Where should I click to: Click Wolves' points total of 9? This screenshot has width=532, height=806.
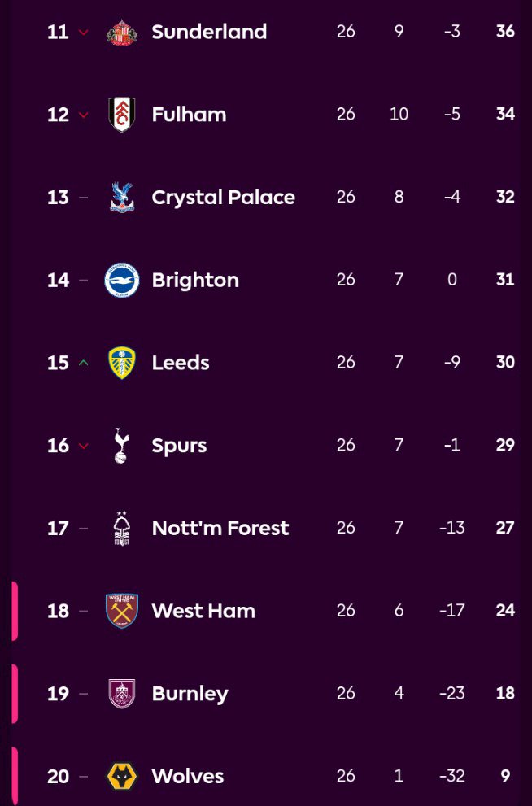tap(505, 777)
